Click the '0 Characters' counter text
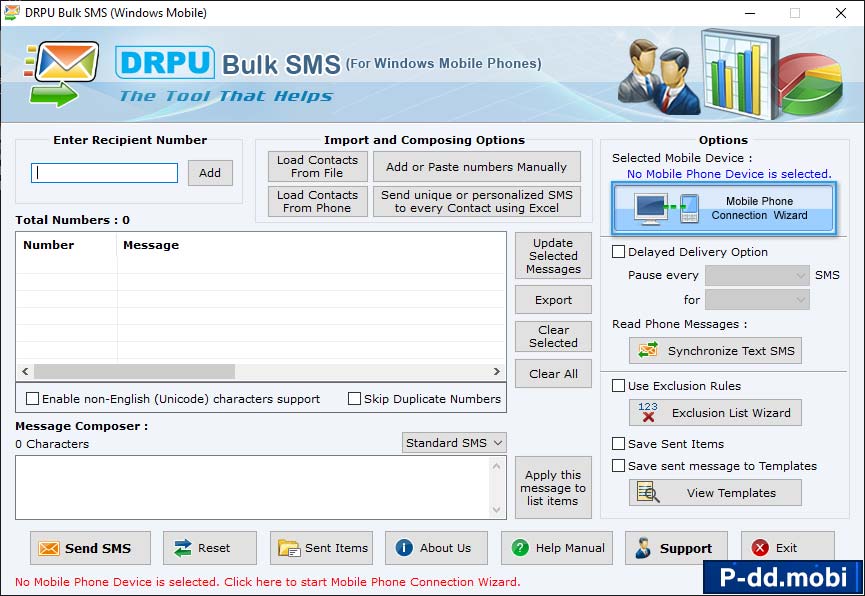Image resolution: width=865 pixels, height=596 pixels. pos(52,444)
